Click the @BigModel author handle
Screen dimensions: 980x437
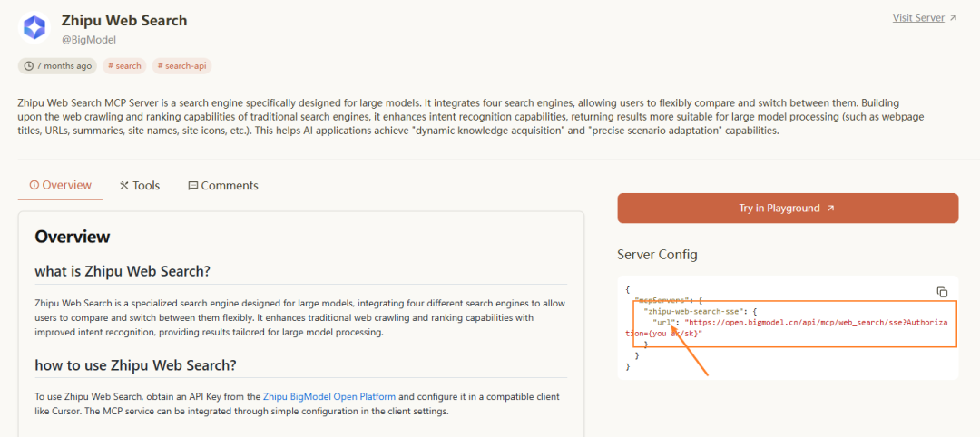tap(89, 40)
